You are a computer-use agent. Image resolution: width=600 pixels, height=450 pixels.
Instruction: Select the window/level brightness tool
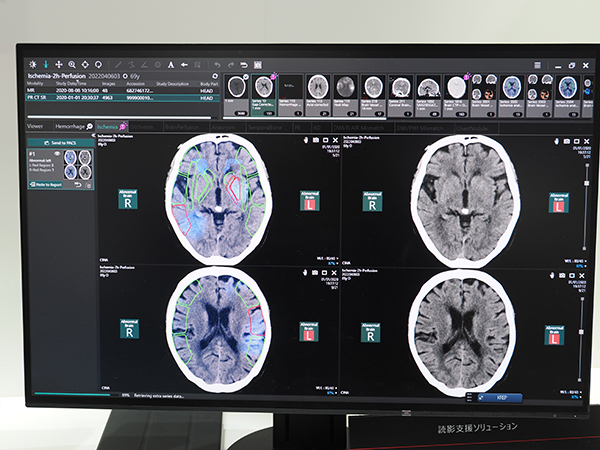31,64
